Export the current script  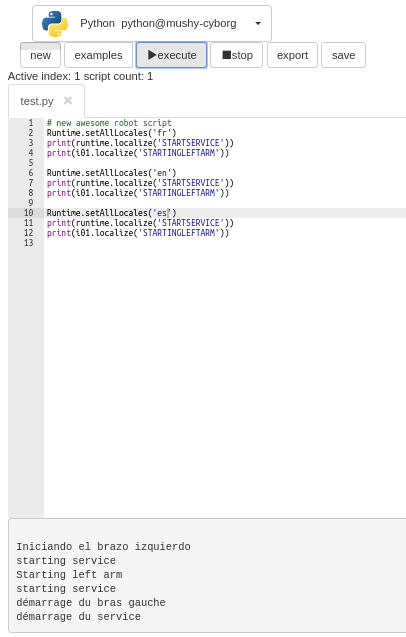292,55
